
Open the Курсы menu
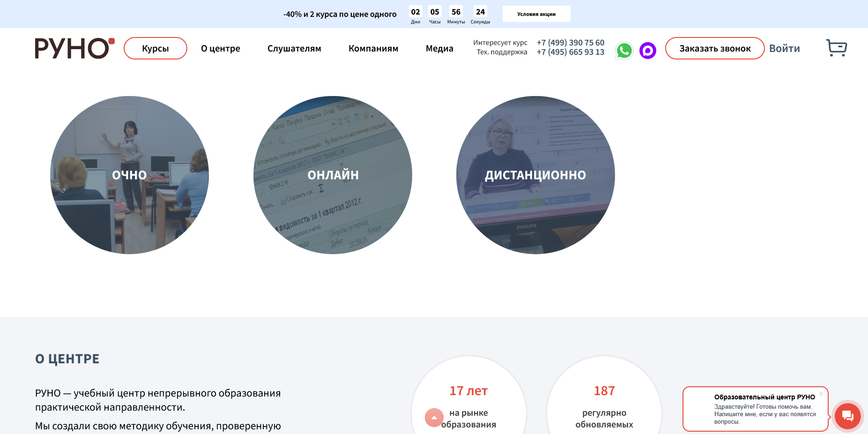[x=156, y=48]
